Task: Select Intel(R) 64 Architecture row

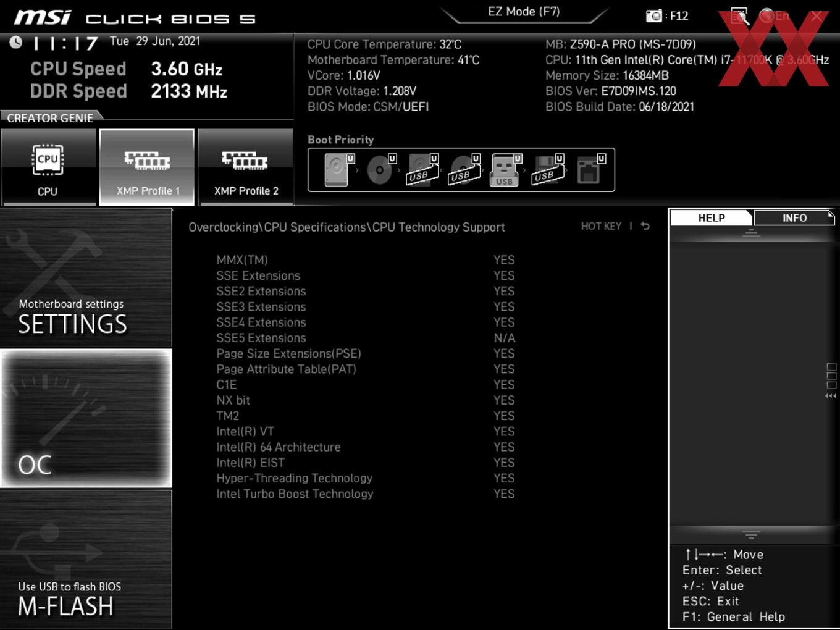Action: coord(366,447)
